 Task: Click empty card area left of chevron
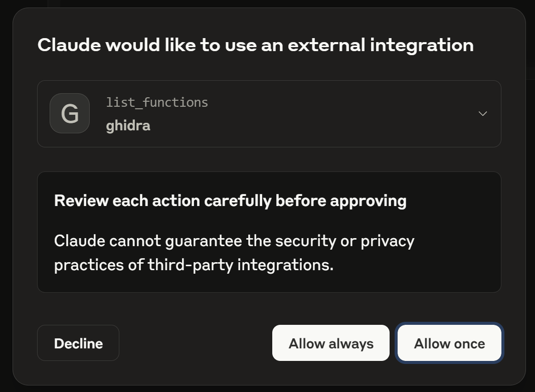tap(341, 114)
